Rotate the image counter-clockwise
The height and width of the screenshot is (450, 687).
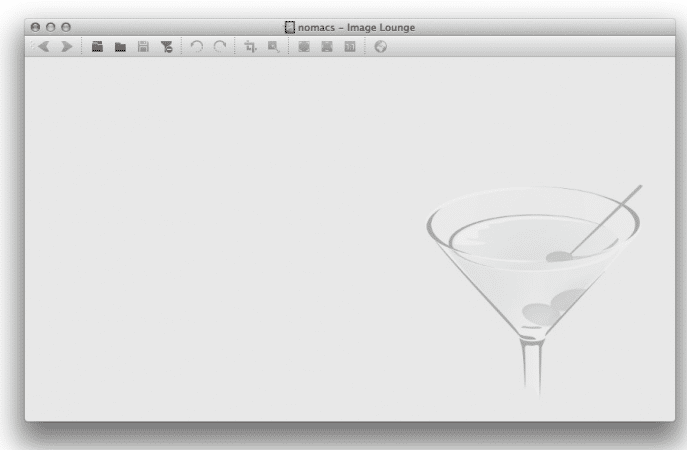(196, 46)
